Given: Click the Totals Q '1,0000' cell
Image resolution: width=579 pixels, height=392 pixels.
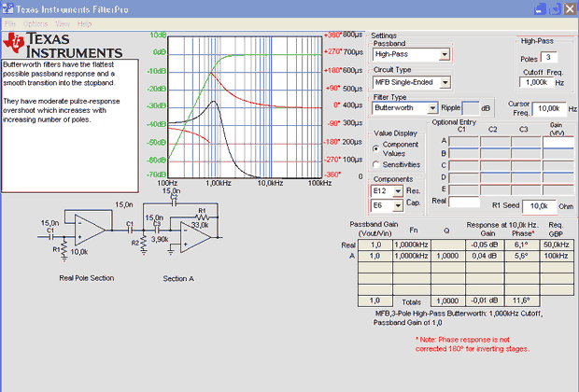Looking at the screenshot, I should 447,301.
